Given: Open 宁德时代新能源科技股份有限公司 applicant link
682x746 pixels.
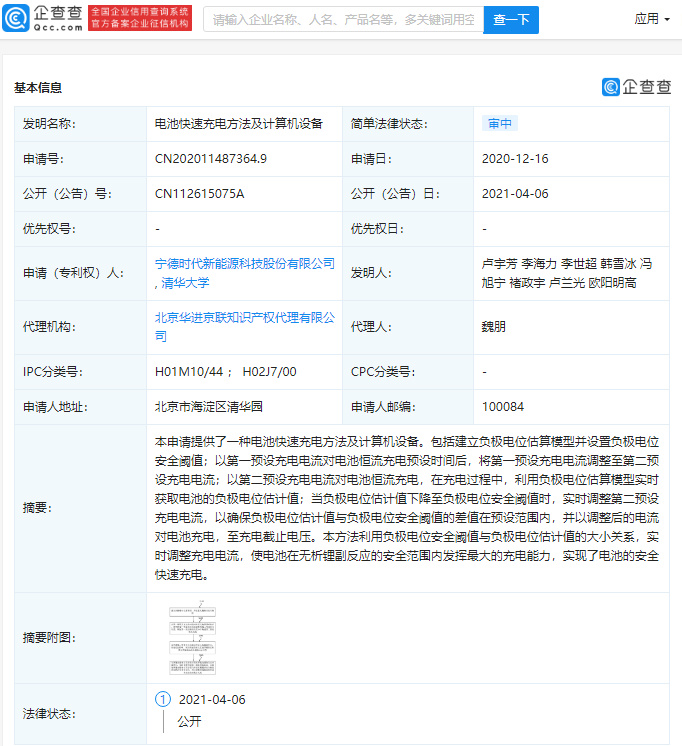Looking at the screenshot, I should (x=245, y=263).
